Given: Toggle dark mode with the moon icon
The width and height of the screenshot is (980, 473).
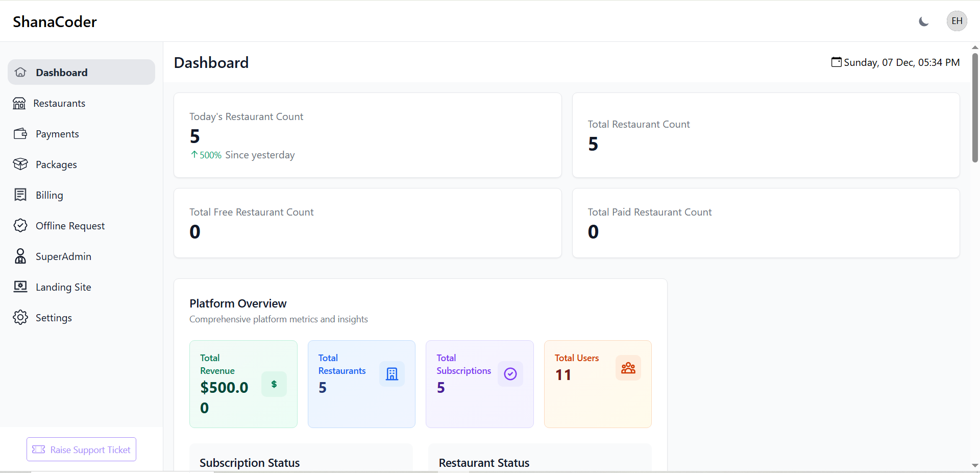Looking at the screenshot, I should (923, 21).
